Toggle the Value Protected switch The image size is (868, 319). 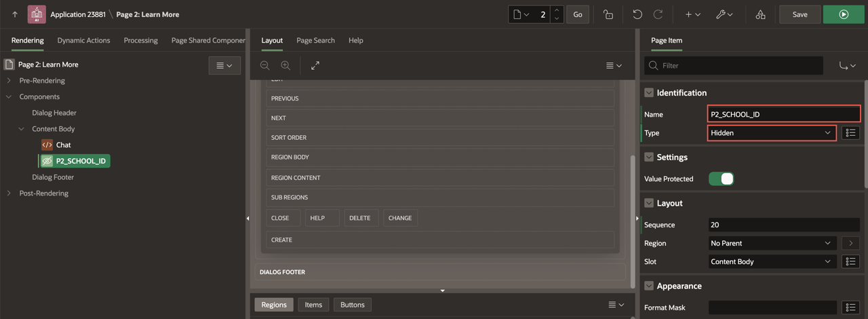click(x=721, y=179)
